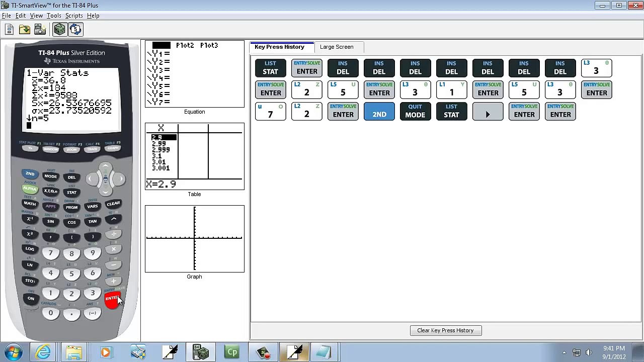This screenshot has height=362, width=644.
Task: Tap the DEL key on the calculator keypad
Action: [71, 177]
